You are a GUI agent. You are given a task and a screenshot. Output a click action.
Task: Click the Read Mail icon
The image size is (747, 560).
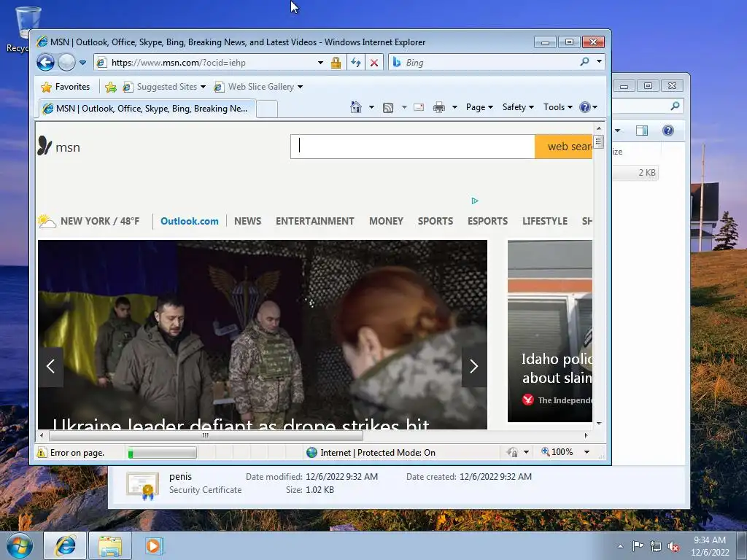coord(419,107)
